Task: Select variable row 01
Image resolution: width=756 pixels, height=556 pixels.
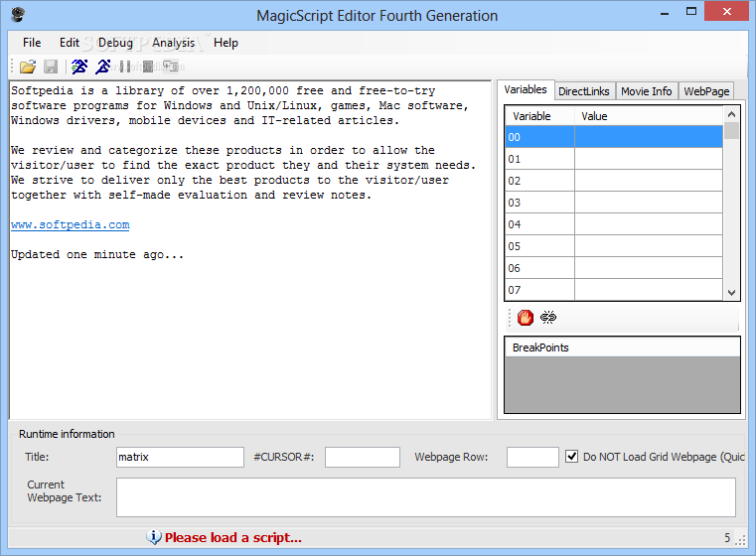Action: click(x=614, y=159)
